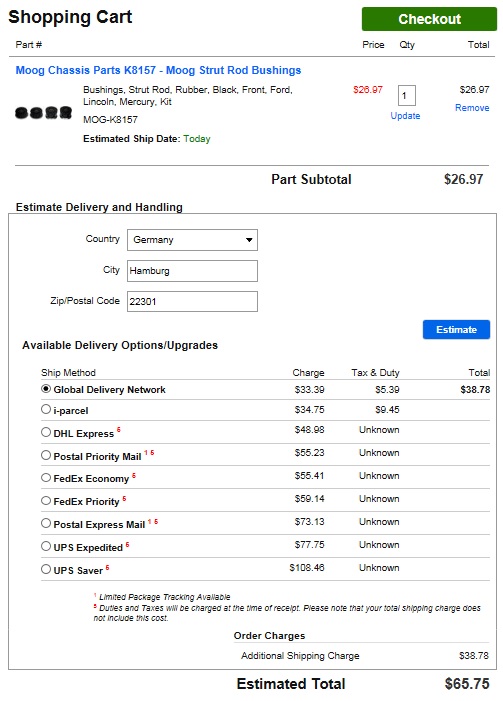Click the Update quantity link
This screenshot has width=503, height=701.
pos(405,116)
